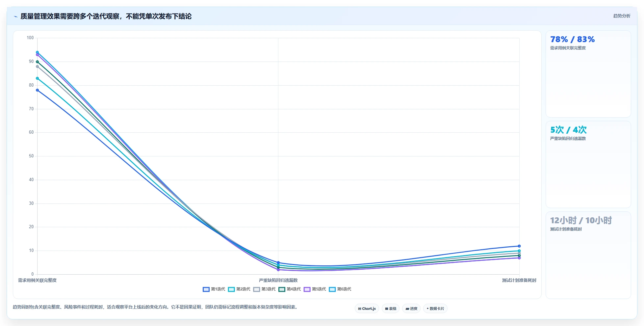
Task: Open the 78% / 83% data card
Action: pos(588,74)
